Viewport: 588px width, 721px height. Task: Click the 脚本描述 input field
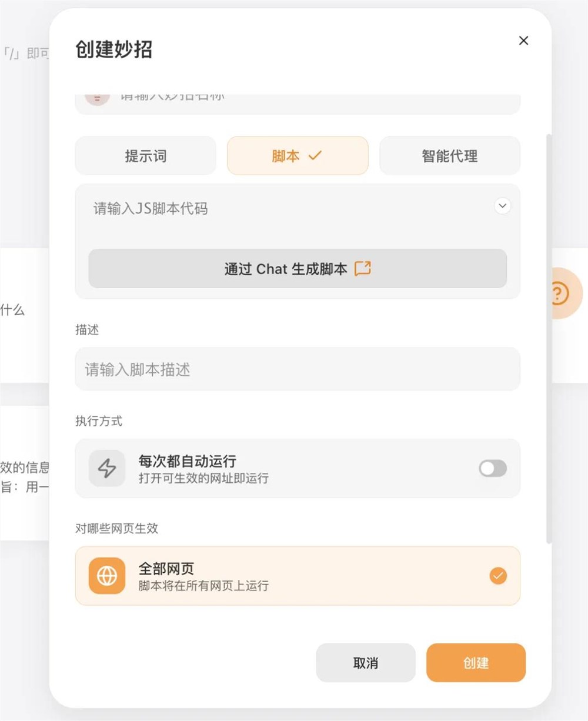(297, 369)
